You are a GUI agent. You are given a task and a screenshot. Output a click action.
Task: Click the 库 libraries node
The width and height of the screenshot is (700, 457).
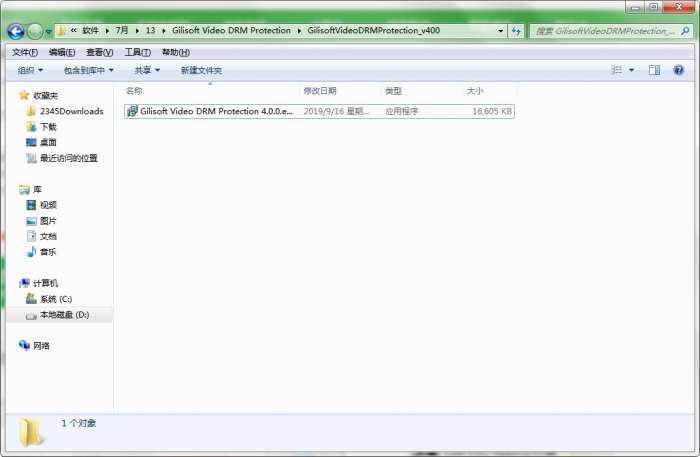(37, 189)
